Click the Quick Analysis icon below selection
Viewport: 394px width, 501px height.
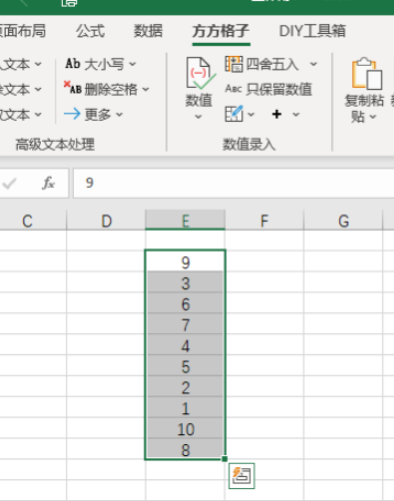click(x=242, y=476)
